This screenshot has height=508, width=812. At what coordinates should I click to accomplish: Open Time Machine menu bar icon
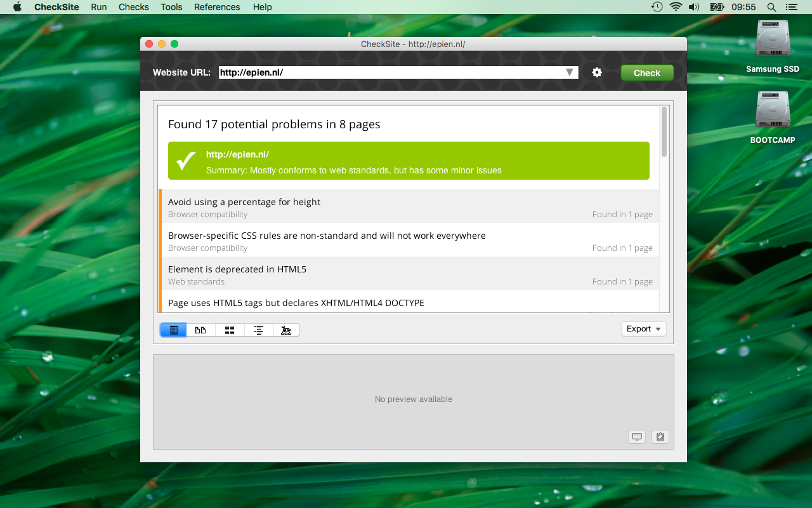[657, 7]
